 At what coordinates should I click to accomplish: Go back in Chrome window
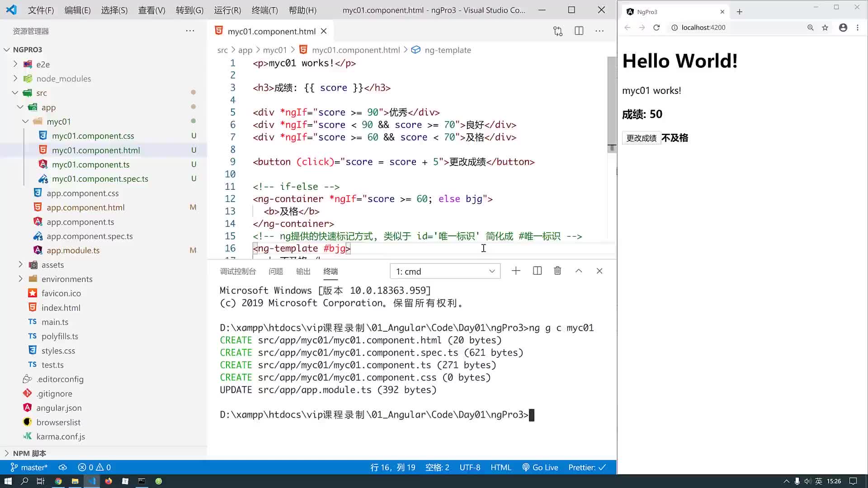tap(627, 28)
